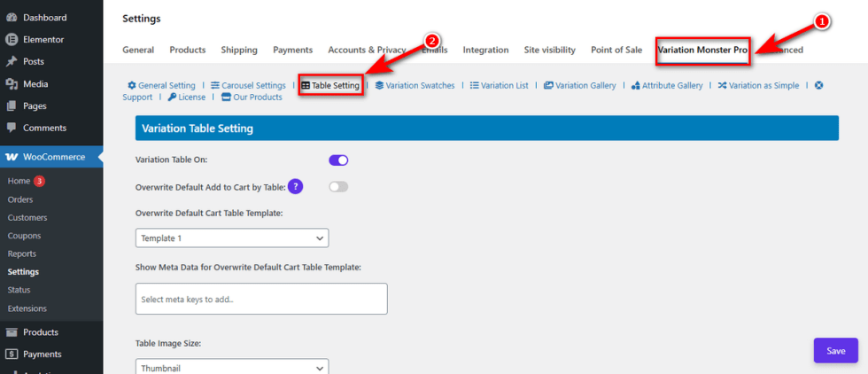Click the Variation Table Setting header bar
This screenshot has width=868, height=374.
[x=487, y=128]
